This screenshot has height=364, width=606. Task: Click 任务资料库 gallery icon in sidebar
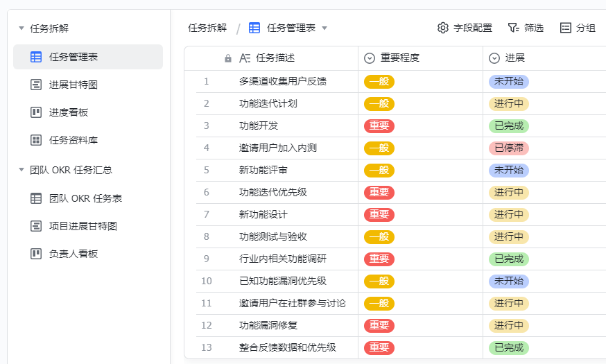[x=36, y=140]
